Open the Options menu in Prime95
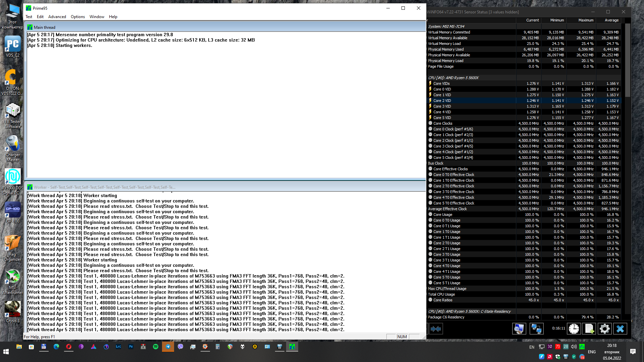Image resolution: width=644 pixels, height=362 pixels. click(77, 17)
